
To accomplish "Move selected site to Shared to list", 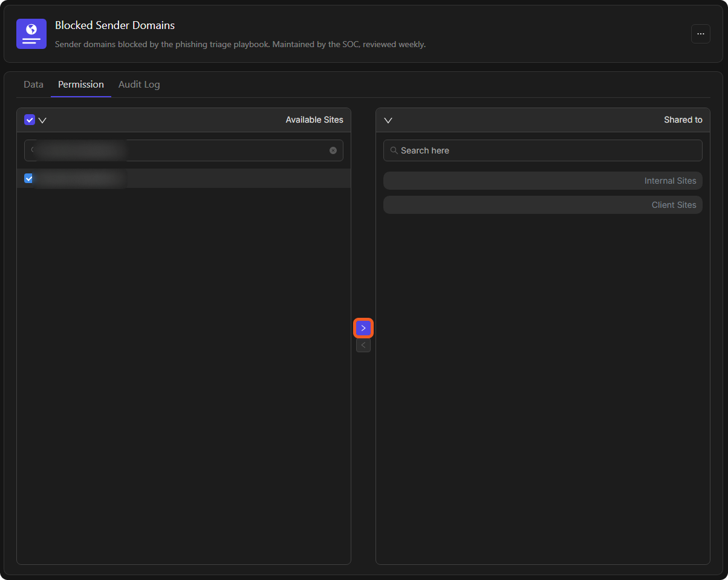I will (363, 328).
